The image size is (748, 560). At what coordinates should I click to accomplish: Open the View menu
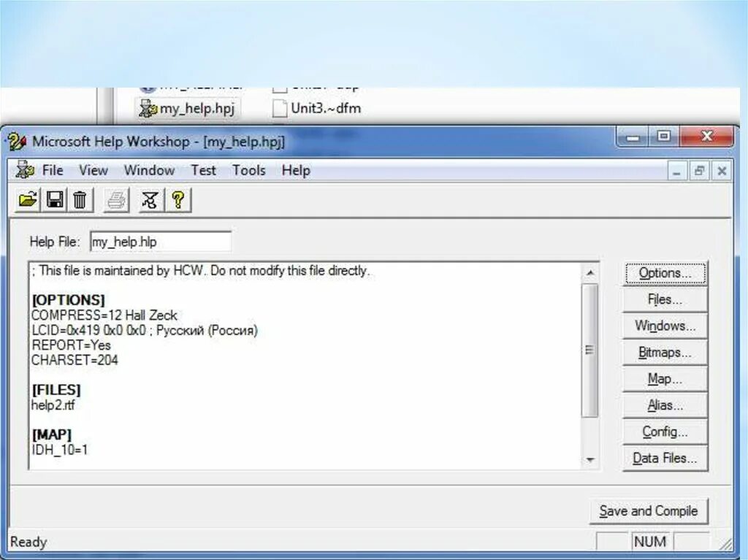coord(93,170)
